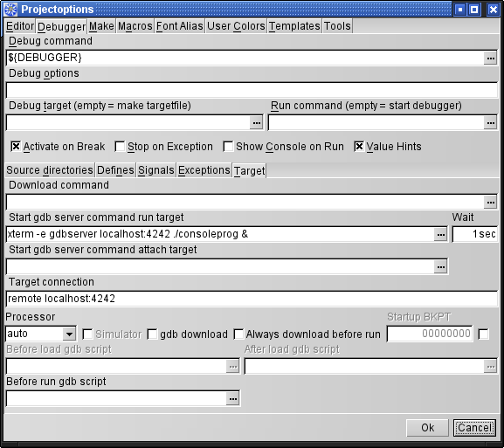This screenshot has width=504, height=448.
Task: Disable Activate on Break checkbox
Action: (16, 147)
